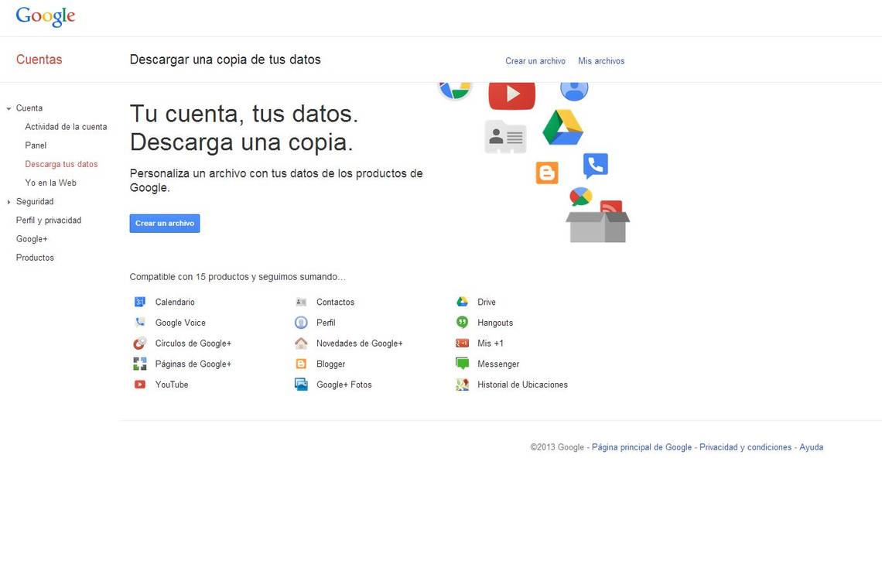Click Seguridad sidebar label
Viewport: 882px width, 588px height.
(35, 201)
